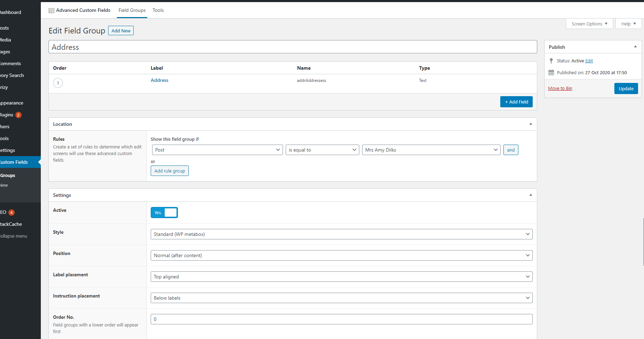Click the Add rule group button

coord(170,171)
